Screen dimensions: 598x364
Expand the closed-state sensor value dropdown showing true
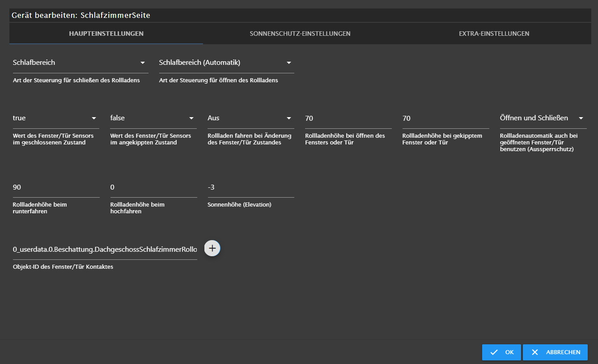[x=55, y=119]
